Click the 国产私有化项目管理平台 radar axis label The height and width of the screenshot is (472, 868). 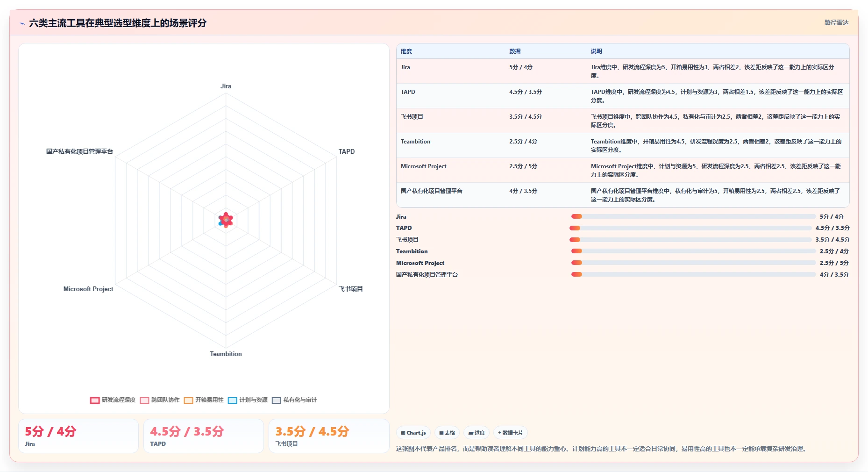pos(79,151)
